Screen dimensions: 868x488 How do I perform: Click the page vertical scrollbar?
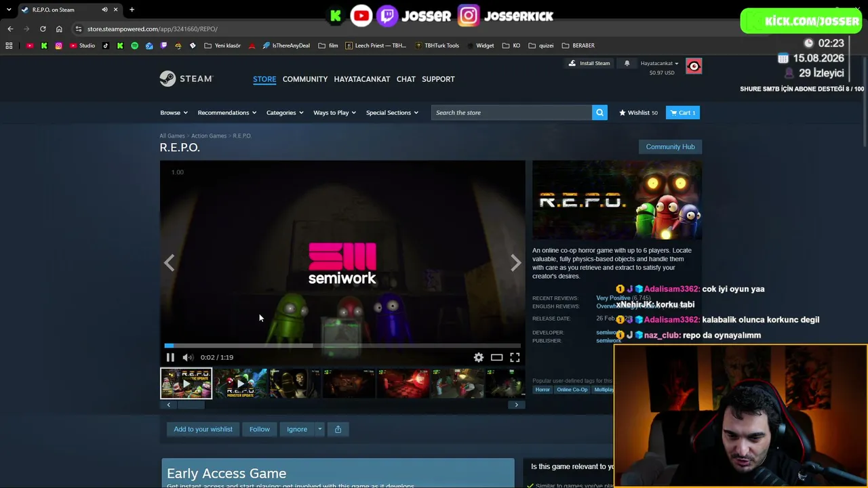click(865, 102)
